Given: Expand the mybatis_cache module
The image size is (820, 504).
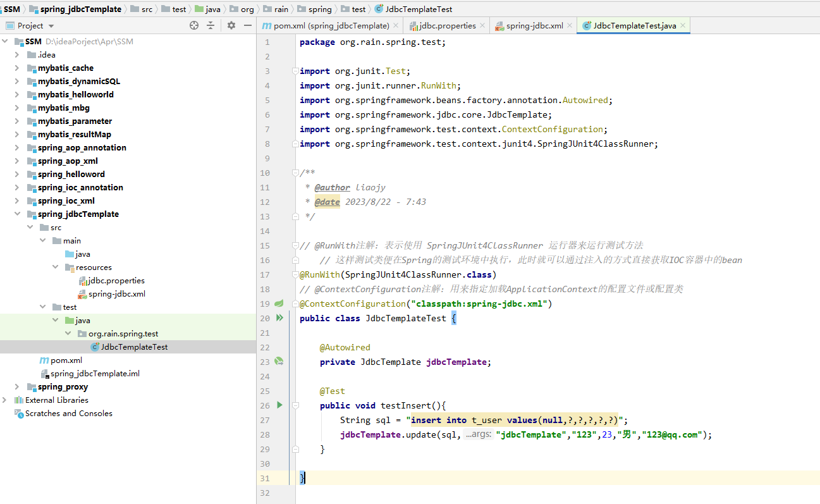Looking at the screenshot, I should point(17,68).
